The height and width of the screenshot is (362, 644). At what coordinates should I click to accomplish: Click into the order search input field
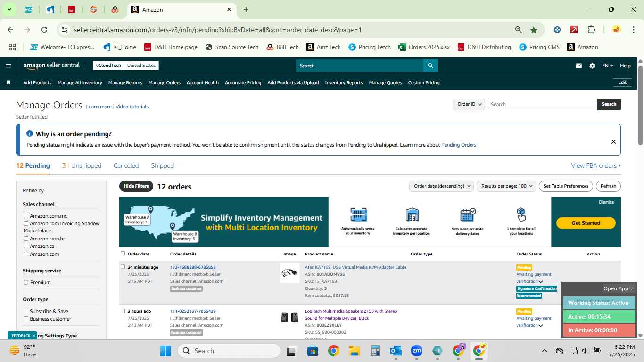[542, 104]
